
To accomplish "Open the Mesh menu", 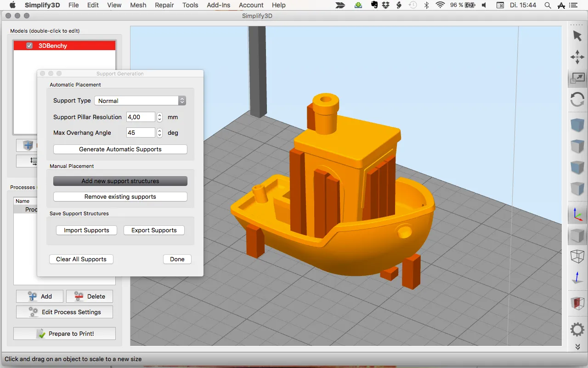I will [x=138, y=5].
